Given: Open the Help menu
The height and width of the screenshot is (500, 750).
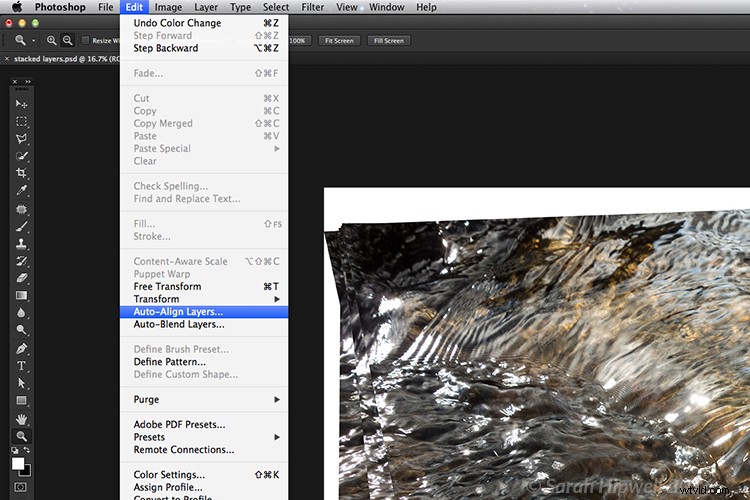Looking at the screenshot, I should (426, 7).
